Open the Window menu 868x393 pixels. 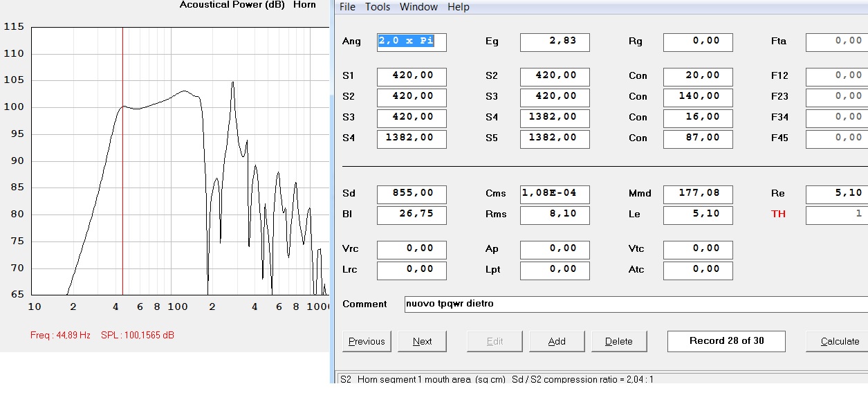[x=418, y=7]
